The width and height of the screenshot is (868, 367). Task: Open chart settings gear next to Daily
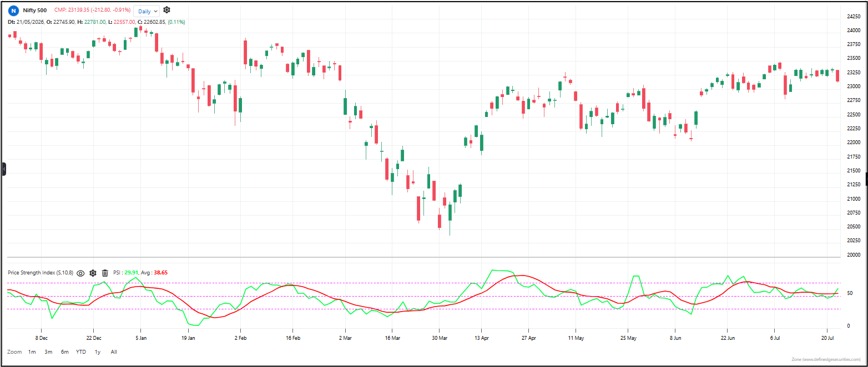coord(167,10)
